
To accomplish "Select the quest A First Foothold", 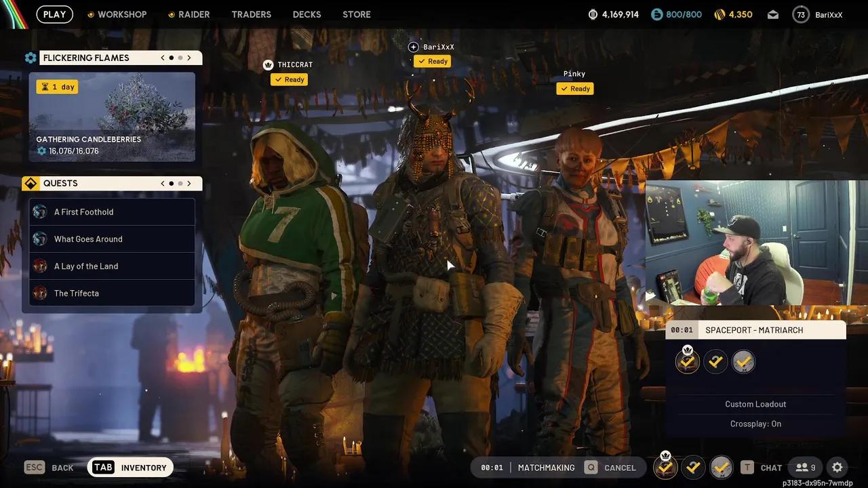I will coord(84,211).
